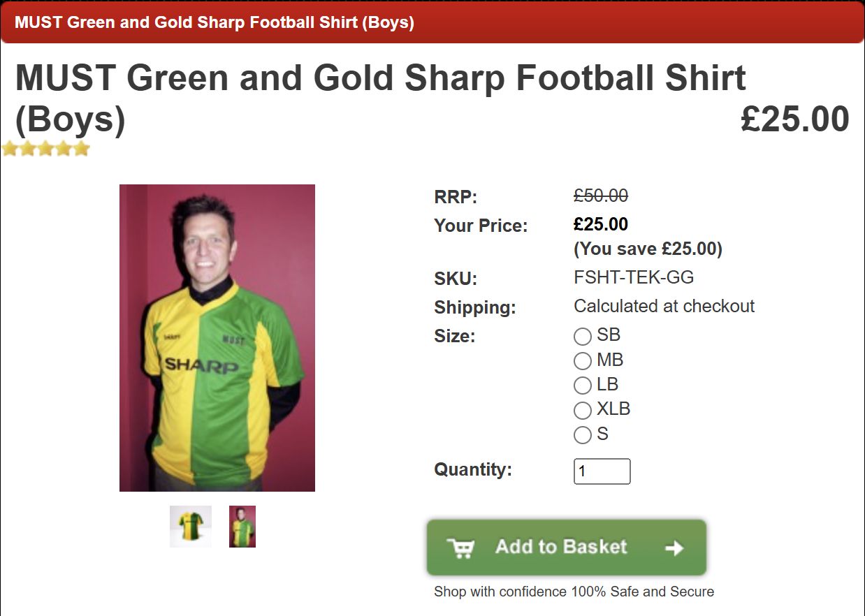Screen dimensions: 865x616
Task: Show the thumbnail of man wearing shirt
Action: [242, 527]
